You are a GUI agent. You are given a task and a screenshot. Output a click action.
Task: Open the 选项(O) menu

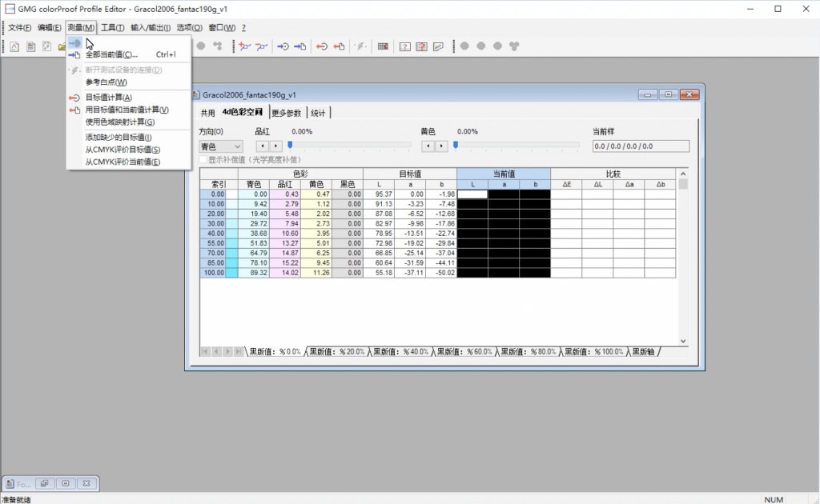point(189,28)
